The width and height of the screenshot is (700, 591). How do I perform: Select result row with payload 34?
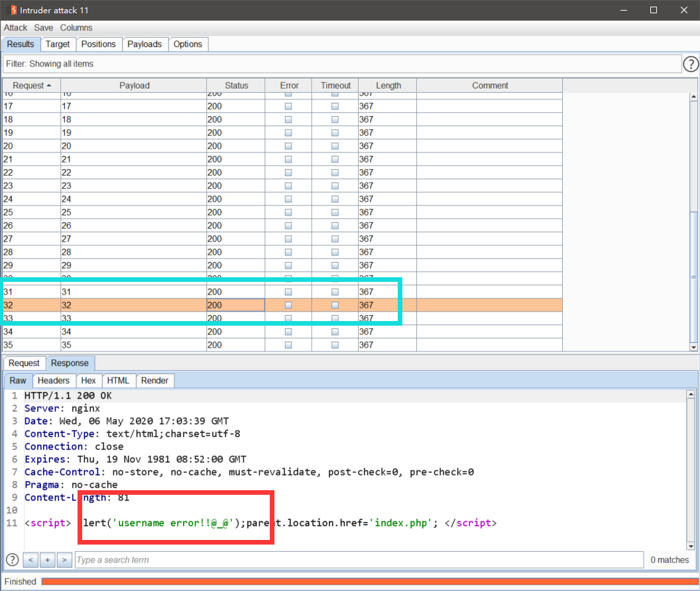(x=282, y=332)
